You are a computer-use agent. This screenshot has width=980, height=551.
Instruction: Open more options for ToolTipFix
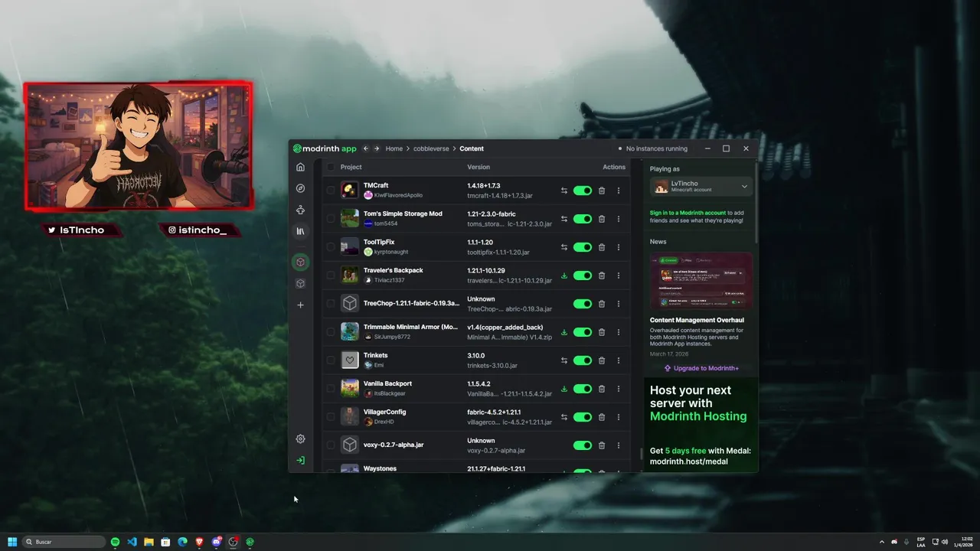click(x=619, y=247)
